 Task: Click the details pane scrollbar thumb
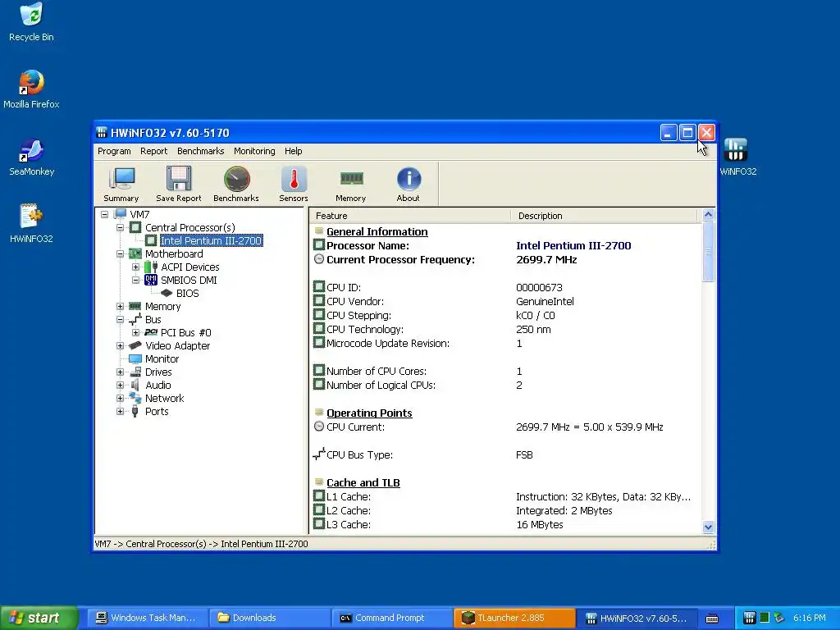[708, 251]
